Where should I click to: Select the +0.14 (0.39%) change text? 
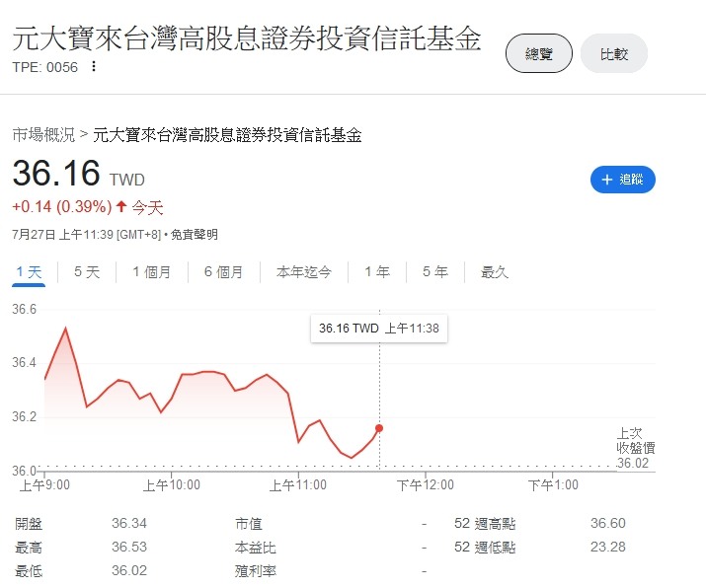point(61,207)
